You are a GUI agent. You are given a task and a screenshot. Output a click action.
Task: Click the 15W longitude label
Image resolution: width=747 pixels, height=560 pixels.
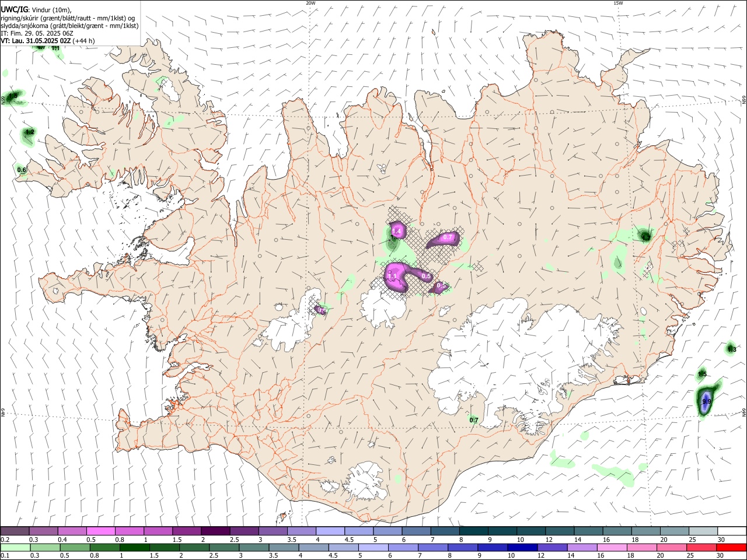(618, 3)
